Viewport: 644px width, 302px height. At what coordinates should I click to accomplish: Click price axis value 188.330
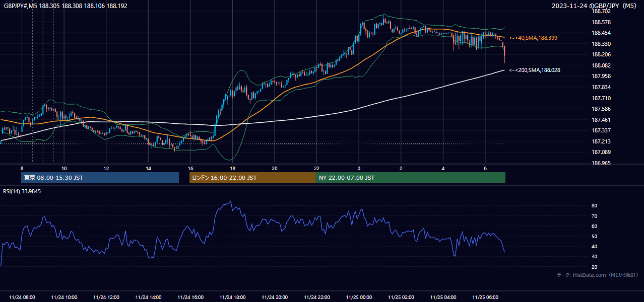point(601,44)
